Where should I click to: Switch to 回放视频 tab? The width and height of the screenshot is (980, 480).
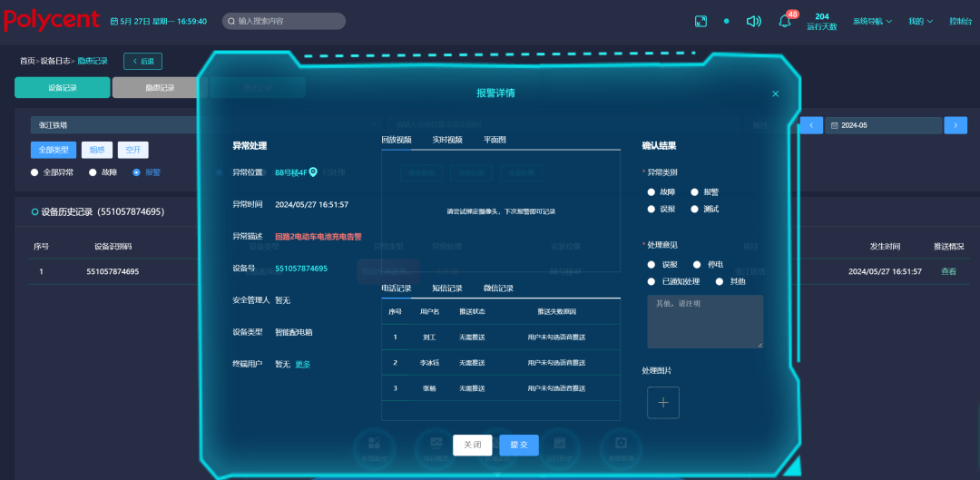(x=397, y=140)
